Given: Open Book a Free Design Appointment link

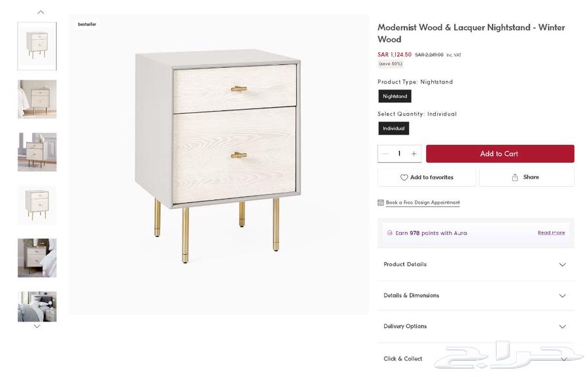Looking at the screenshot, I should coord(423,203).
